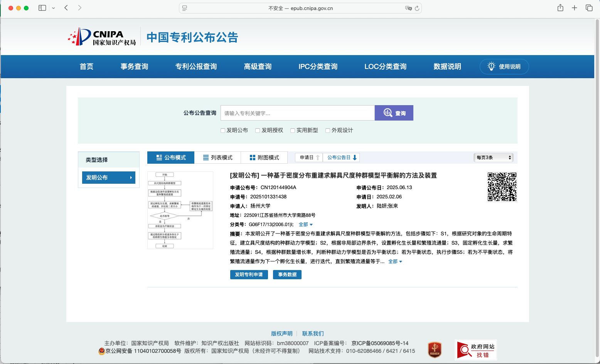The width and height of the screenshot is (600, 364).
Task: Reload the page with refresh icon
Action: click(x=417, y=8)
